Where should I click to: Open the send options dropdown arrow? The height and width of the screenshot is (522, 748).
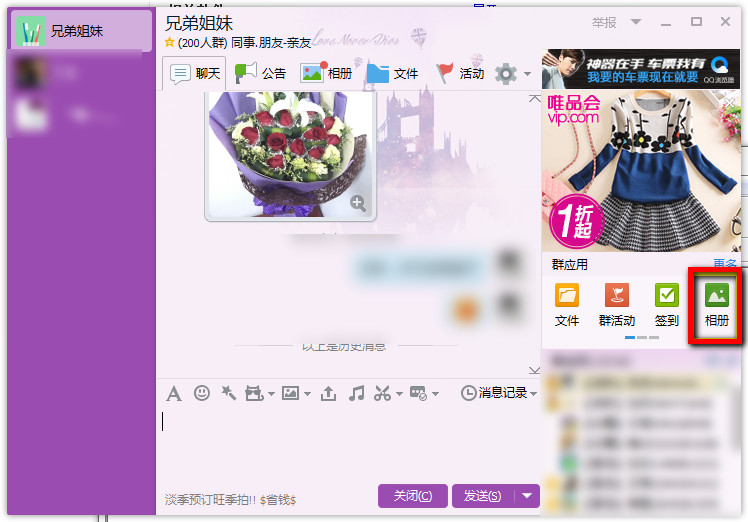click(527, 496)
